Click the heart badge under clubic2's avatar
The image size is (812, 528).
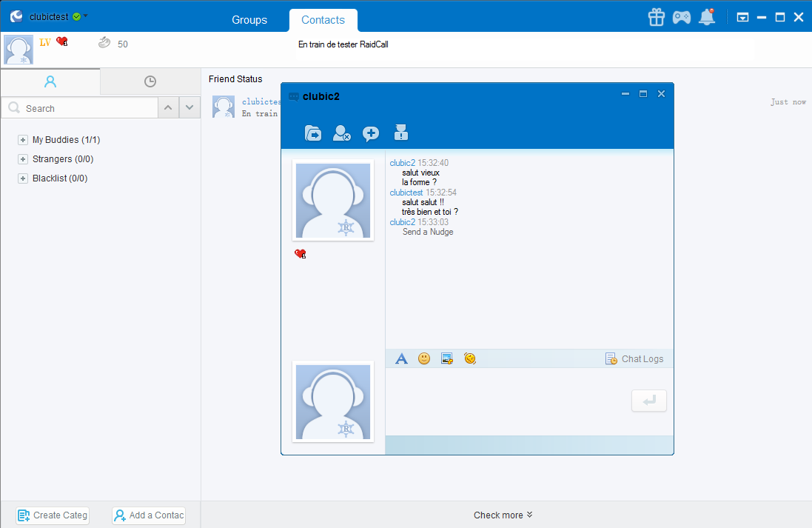(x=301, y=253)
